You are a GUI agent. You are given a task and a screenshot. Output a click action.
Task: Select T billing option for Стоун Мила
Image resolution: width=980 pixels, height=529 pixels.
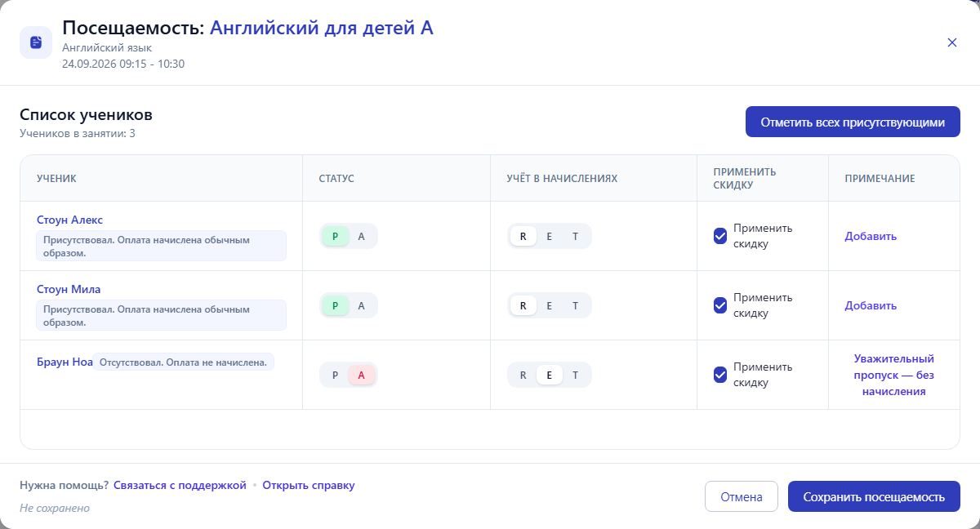pos(575,305)
